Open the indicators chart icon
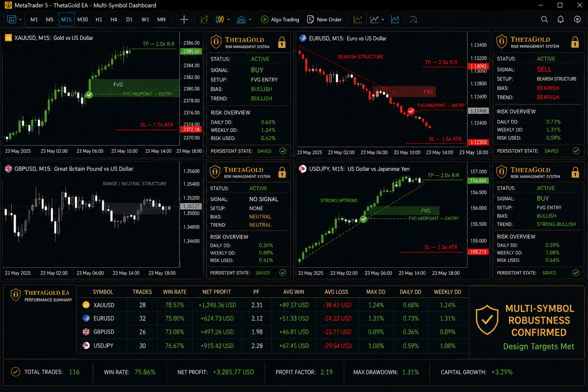Image resolution: width=588 pixels, height=392 pixels. 241,20
